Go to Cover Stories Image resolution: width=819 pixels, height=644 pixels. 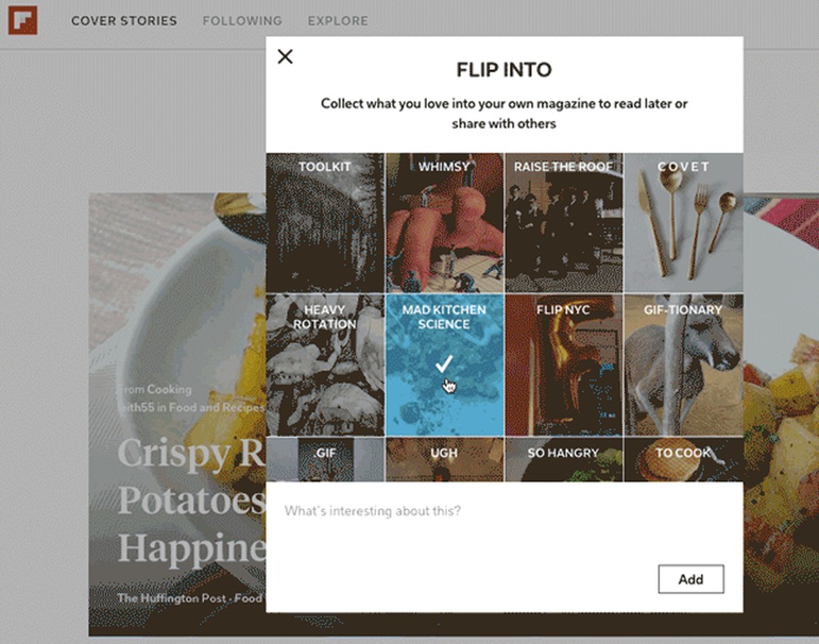tap(122, 21)
